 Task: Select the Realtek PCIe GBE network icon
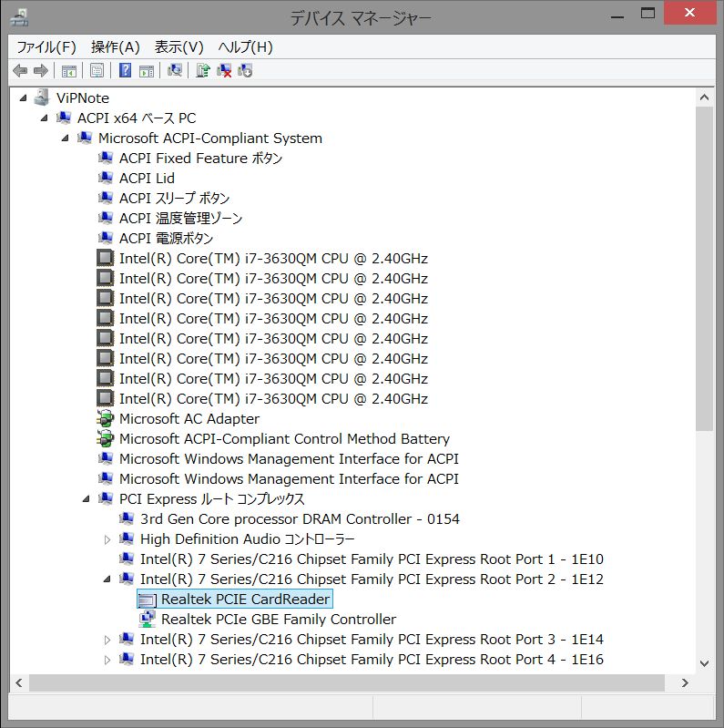[148, 619]
